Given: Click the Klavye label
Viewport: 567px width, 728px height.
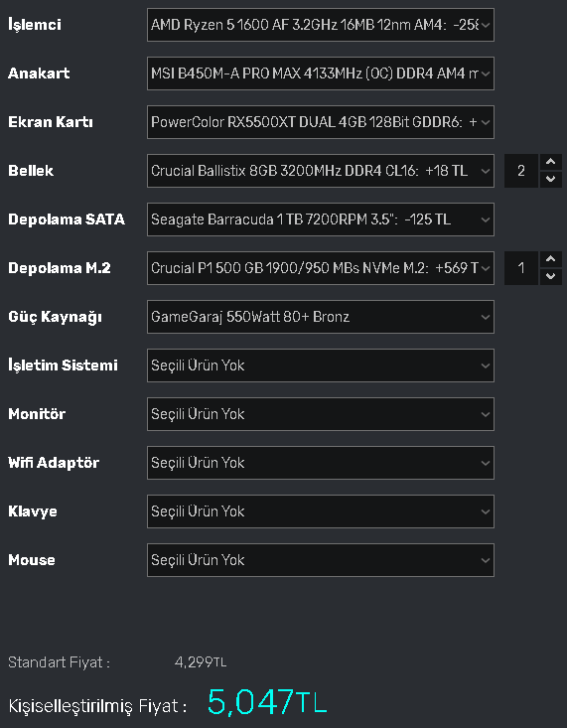Looking at the screenshot, I should click(33, 511).
